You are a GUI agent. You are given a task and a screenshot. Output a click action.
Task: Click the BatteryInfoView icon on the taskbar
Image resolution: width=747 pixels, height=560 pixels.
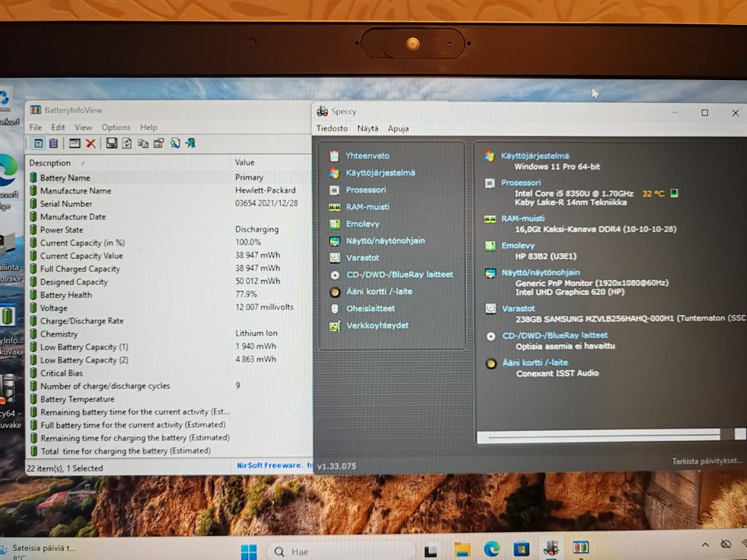coord(580,547)
